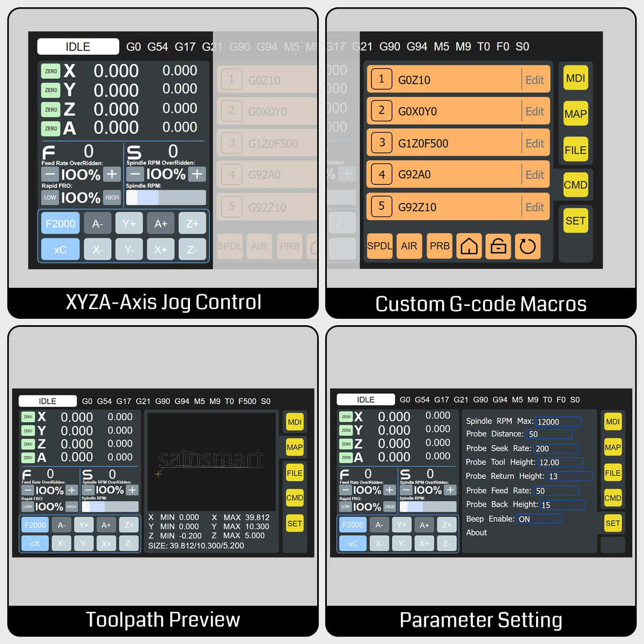Zero the A axis in Parameter Setting panel
The image size is (644, 644).
tap(346, 457)
